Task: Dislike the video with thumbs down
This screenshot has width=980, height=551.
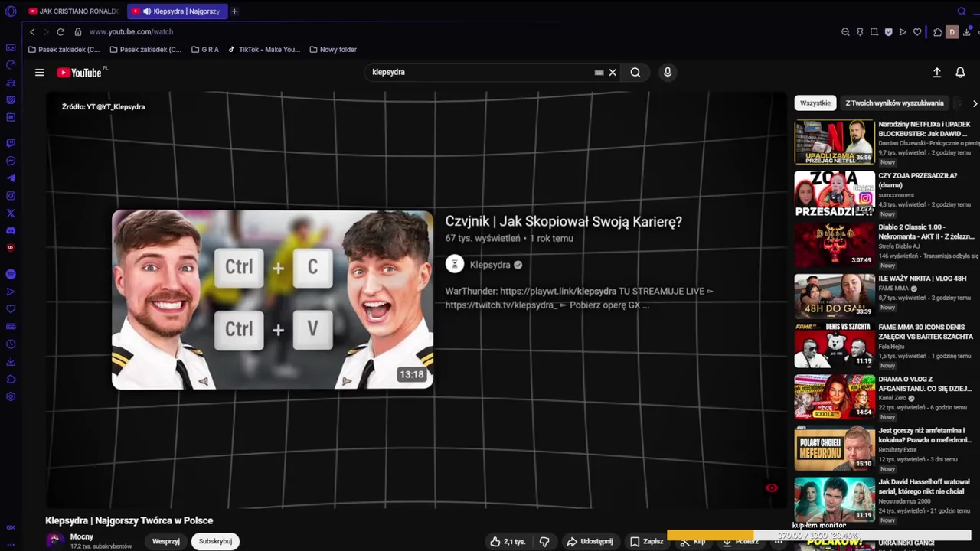Action: [544, 541]
